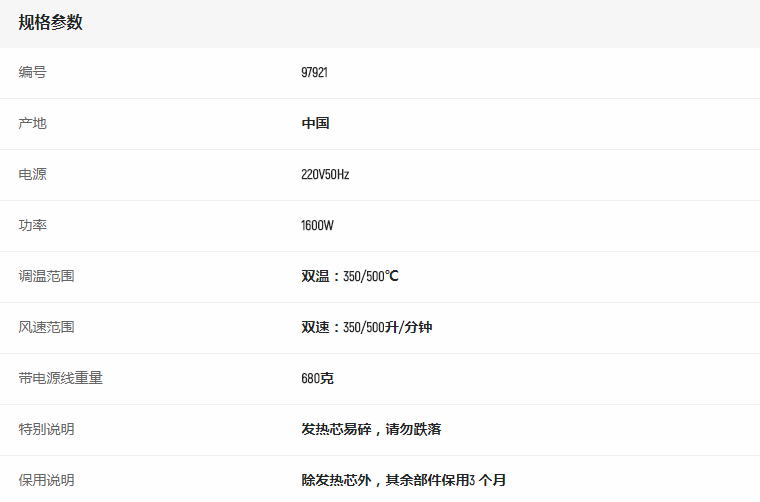Click the 功率 row label
Viewport: 760px width, 502px height.
pyautogui.click(x=32, y=226)
